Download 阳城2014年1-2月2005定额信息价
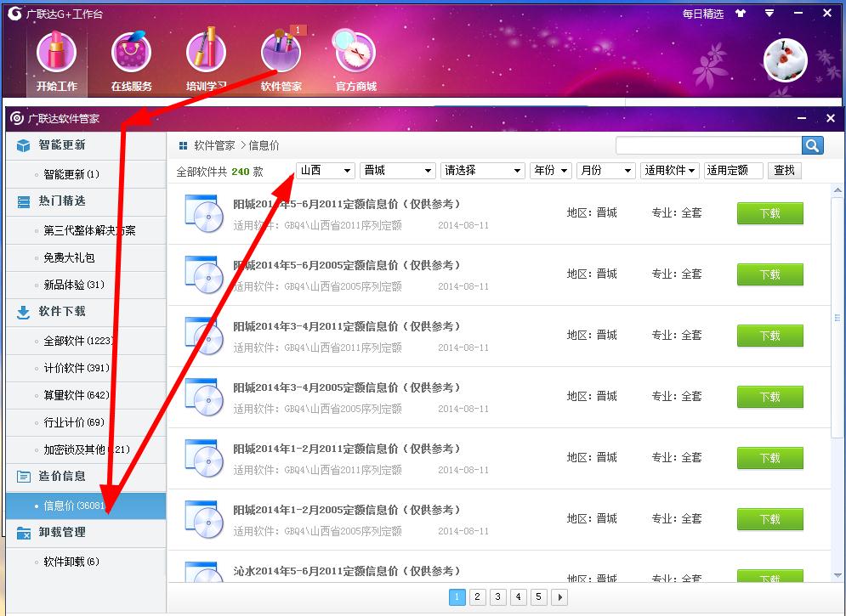Screen dimensions: 846x616 [x=770, y=519]
